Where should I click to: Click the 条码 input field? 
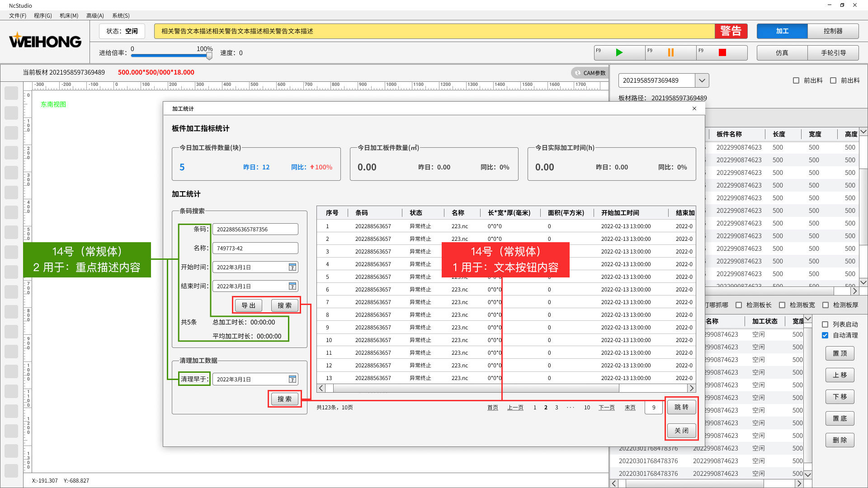click(255, 229)
